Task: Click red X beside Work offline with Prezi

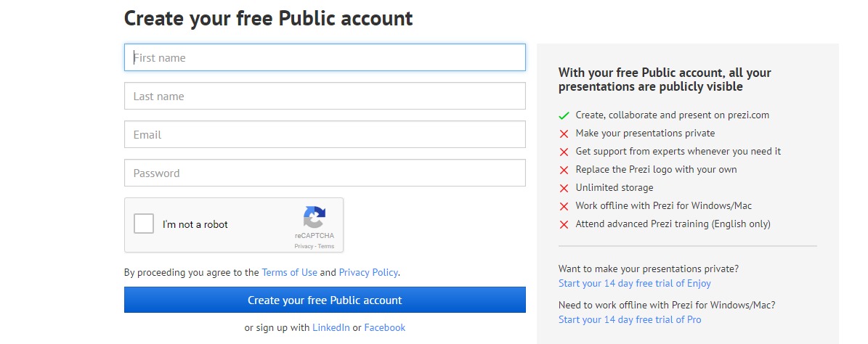Action: [x=564, y=206]
